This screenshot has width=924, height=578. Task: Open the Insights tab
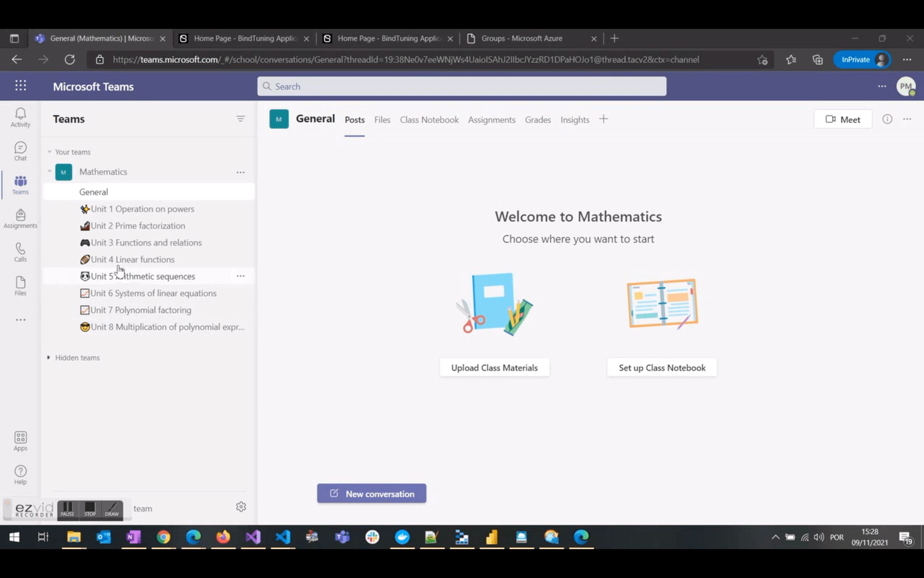575,120
